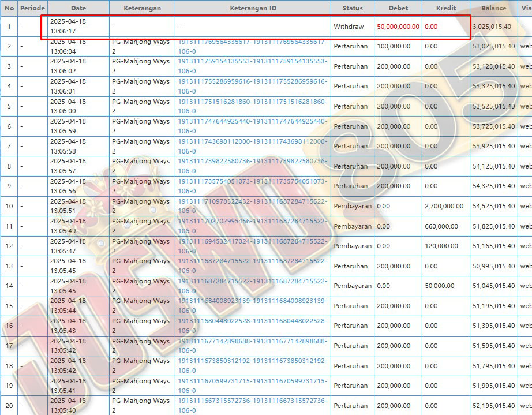Open the Keterangan ID link in row 5

[x=252, y=106]
